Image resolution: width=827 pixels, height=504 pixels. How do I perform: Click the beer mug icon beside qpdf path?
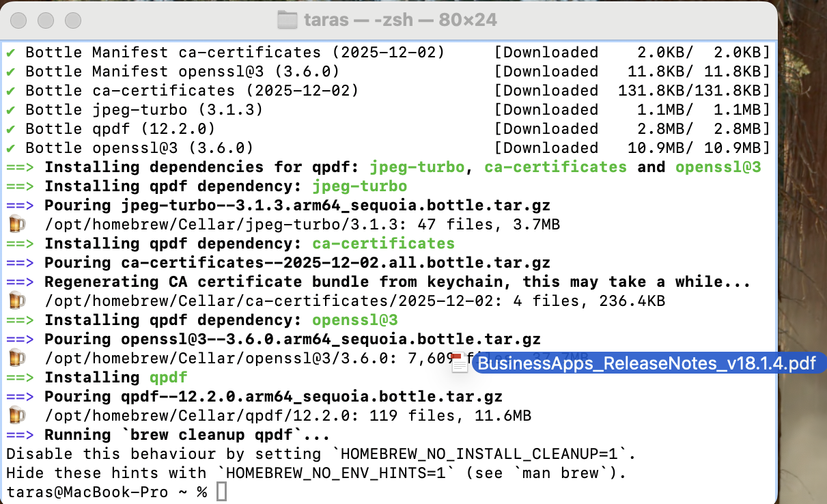coord(17,415)
